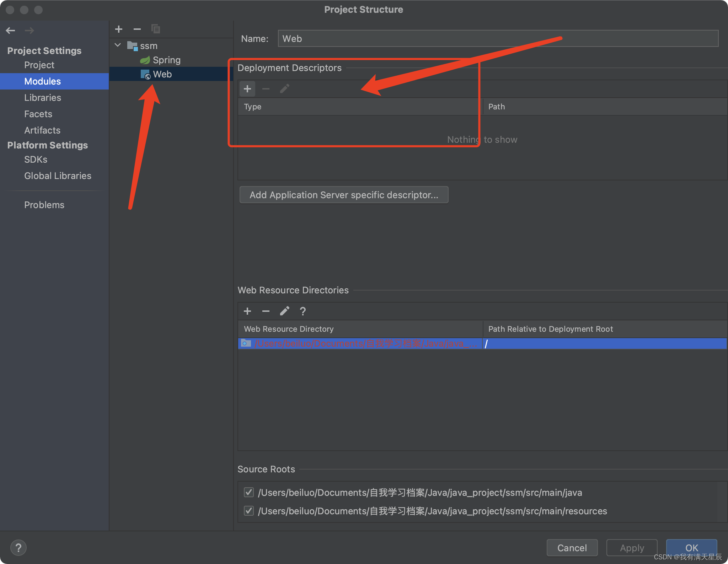728x564 pixels.
Task: Add a web resource directory
Action: pyautogui.click(x=247, y=311)
